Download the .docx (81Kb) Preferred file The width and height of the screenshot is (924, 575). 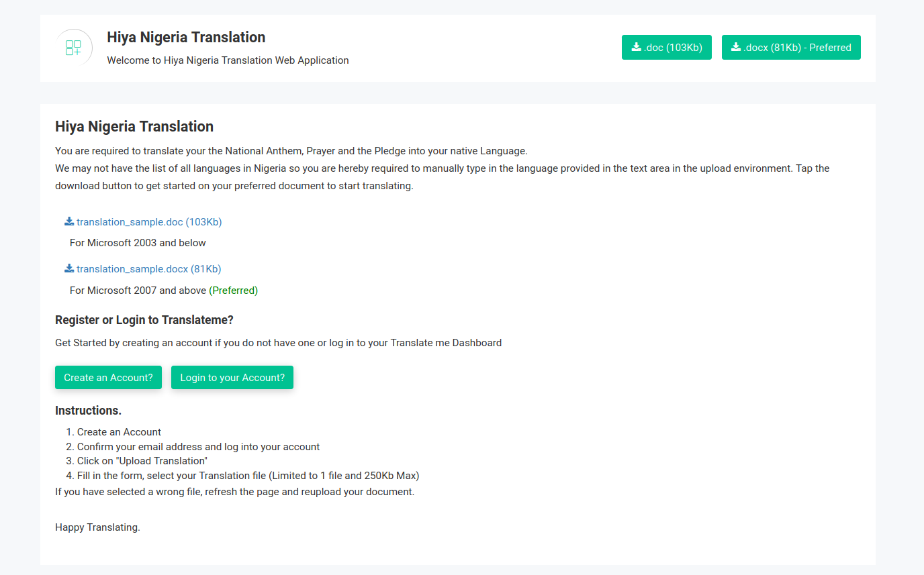pyautogui.click(x=791, y=47)
